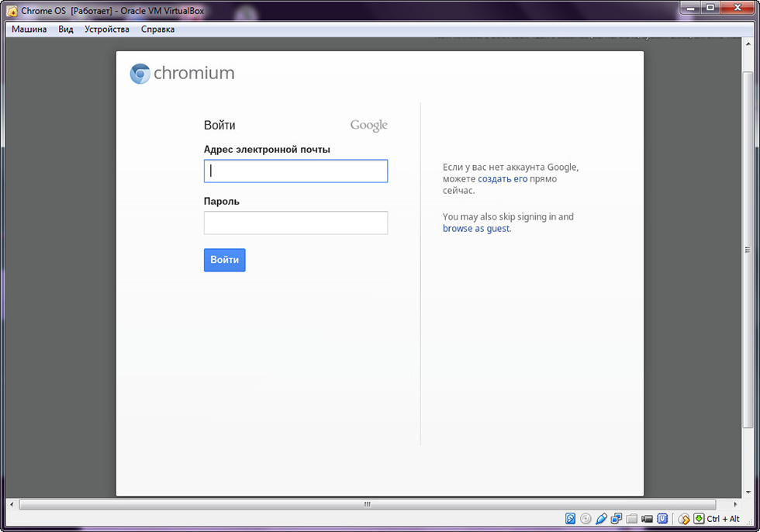Click the scroll down arrow

click(x=748, y=492)
